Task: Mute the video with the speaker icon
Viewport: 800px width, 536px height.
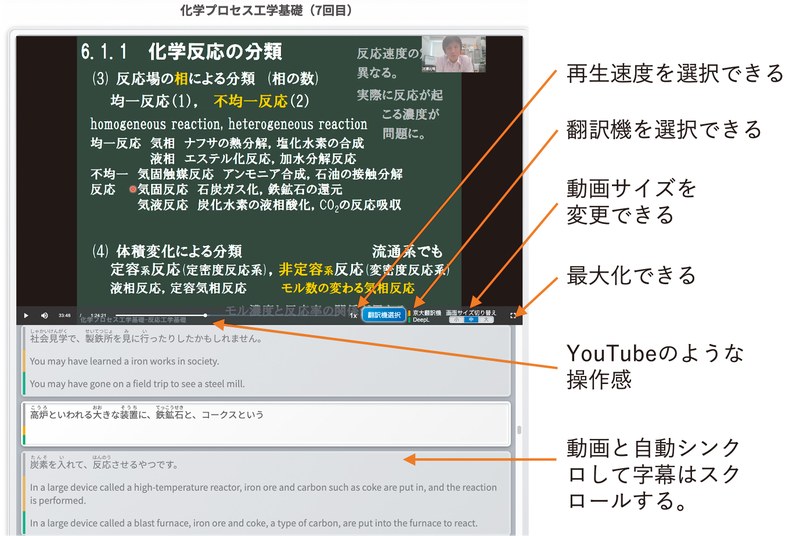Action: click(44, 315)
